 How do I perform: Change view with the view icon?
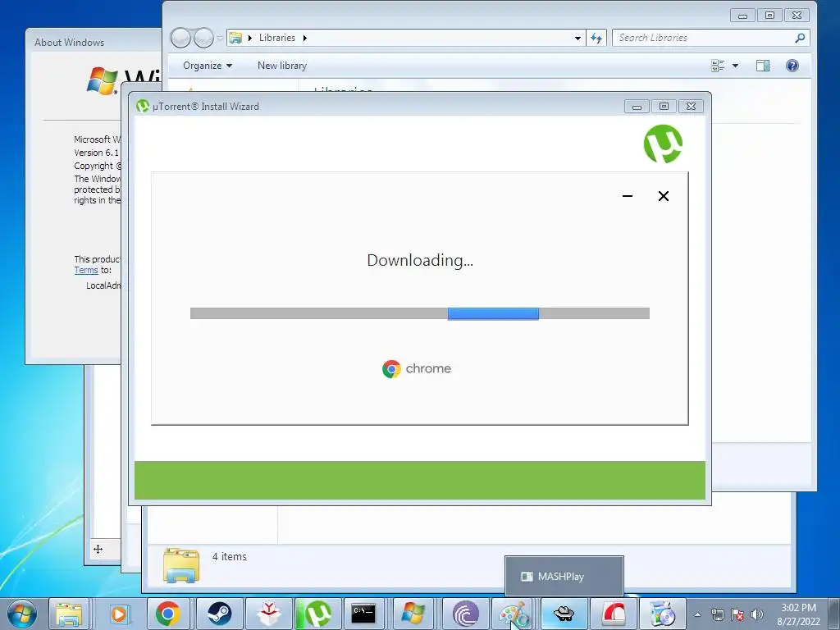[718, 66]
